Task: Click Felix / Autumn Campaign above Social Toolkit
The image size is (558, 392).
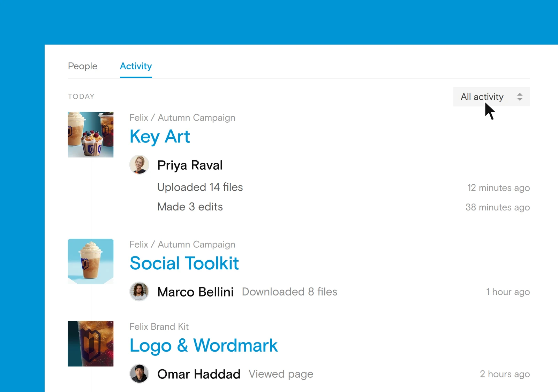Action: 182,245
